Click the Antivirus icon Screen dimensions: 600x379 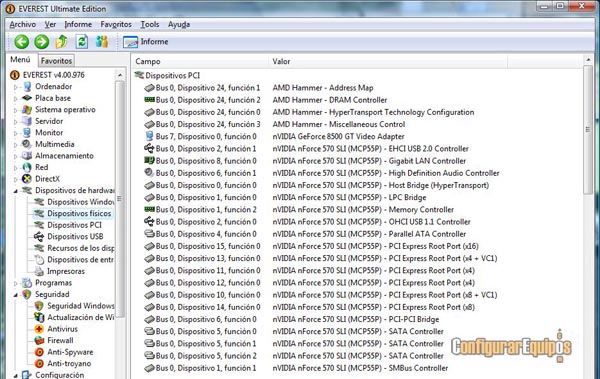(x=39, y=328)
